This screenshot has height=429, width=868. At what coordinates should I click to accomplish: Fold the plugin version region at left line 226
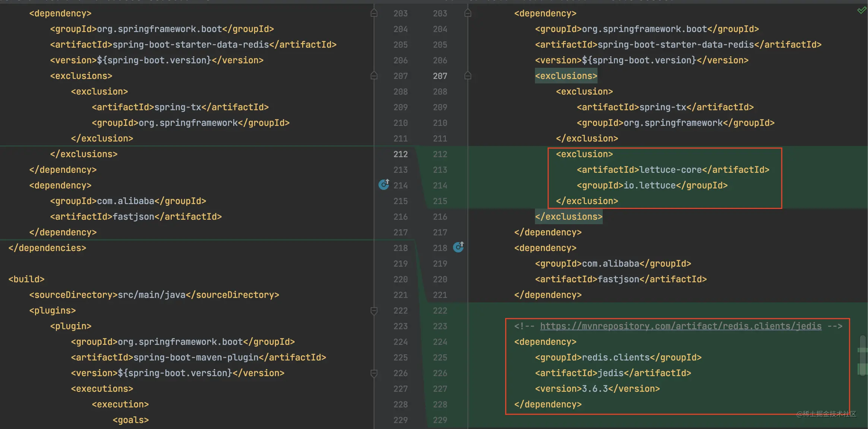[374, 373]
